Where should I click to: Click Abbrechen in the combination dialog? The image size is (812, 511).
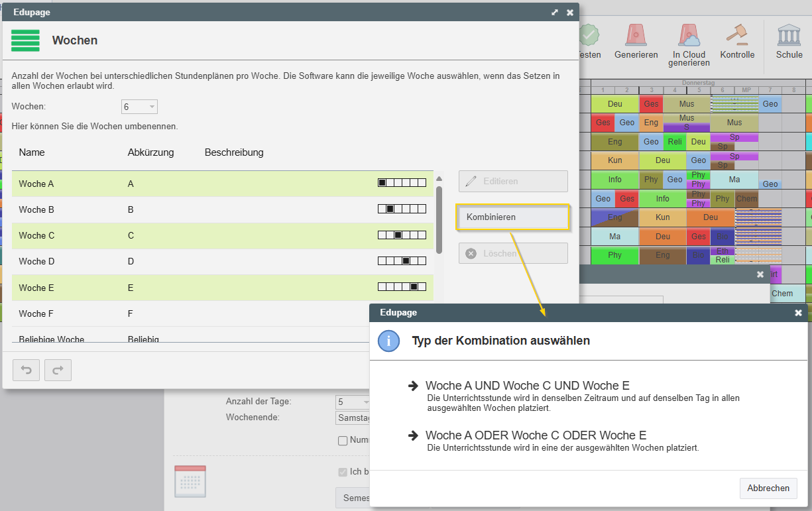(768, 488)
